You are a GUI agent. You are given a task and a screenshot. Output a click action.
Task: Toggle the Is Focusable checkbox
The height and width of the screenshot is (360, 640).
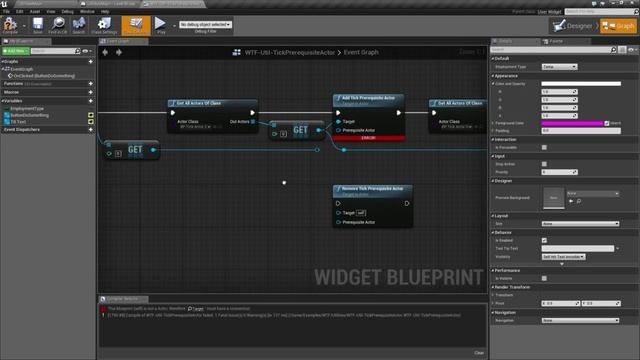pyautogui.click(x=544, y=147)
